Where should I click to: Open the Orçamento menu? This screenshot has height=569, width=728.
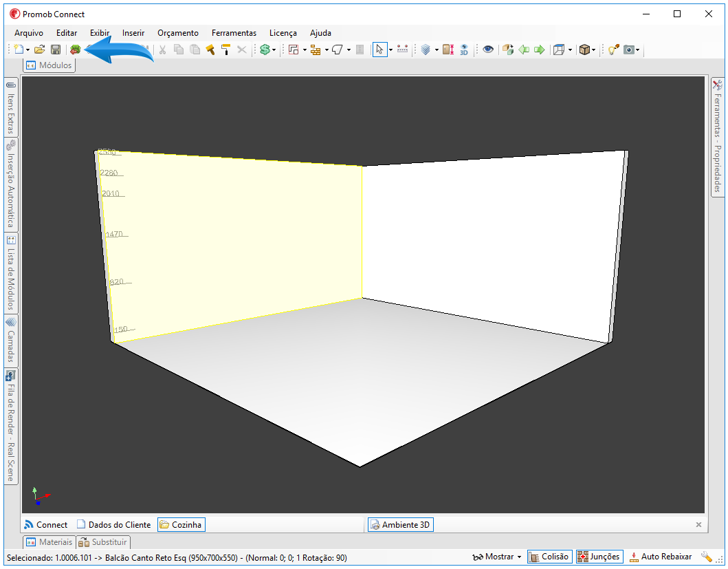(x=178, y=33)
